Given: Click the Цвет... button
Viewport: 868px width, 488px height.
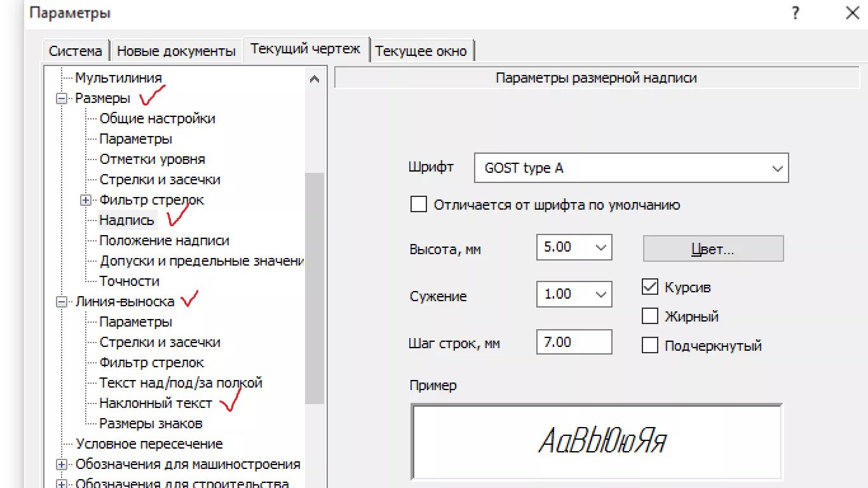Looking at the screenshot, I should pos(713,248).
